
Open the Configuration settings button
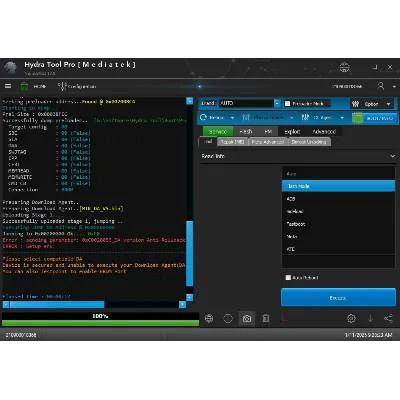pyautogui.click(x=77, y=86)
